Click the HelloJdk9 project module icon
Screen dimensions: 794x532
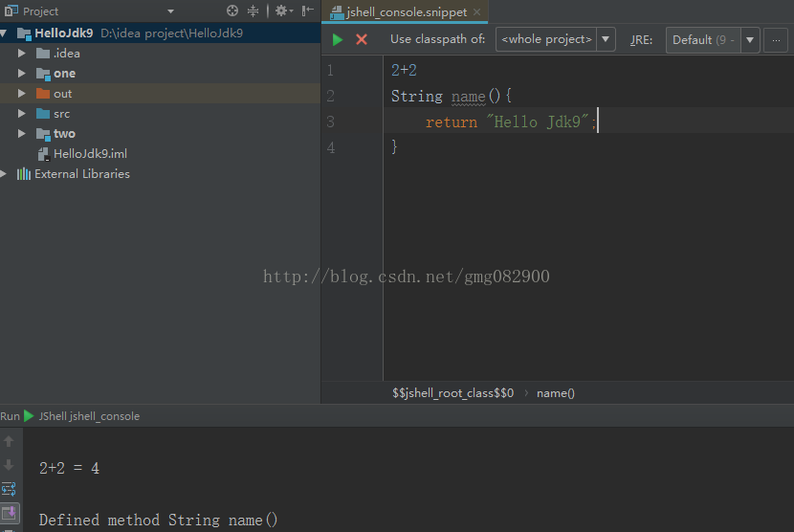24,33
